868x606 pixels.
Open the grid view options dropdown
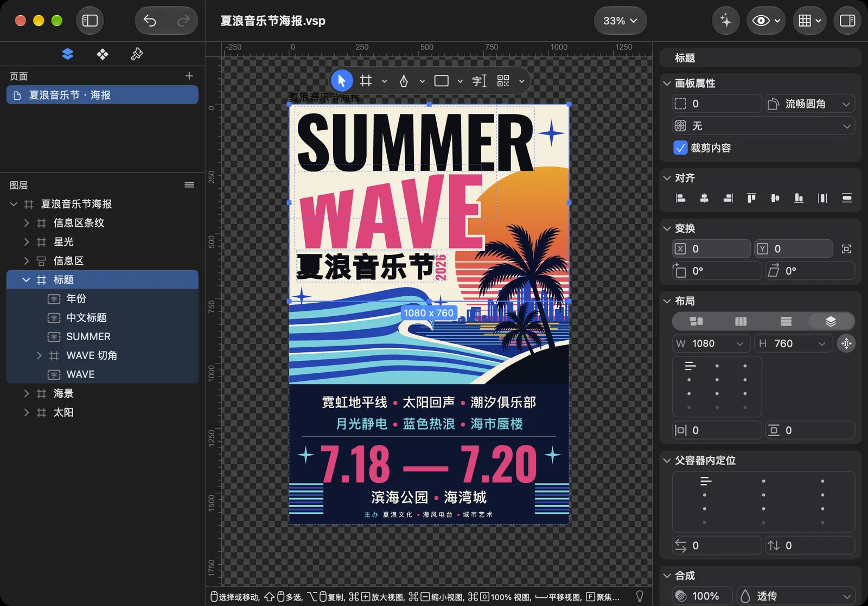pyautogui.click(x=809, y=21)
